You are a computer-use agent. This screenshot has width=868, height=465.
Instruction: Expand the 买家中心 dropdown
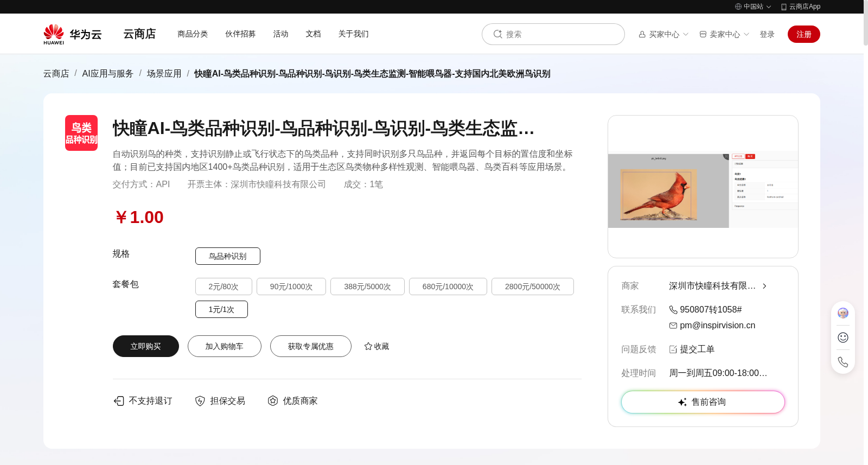coord(686,34)
